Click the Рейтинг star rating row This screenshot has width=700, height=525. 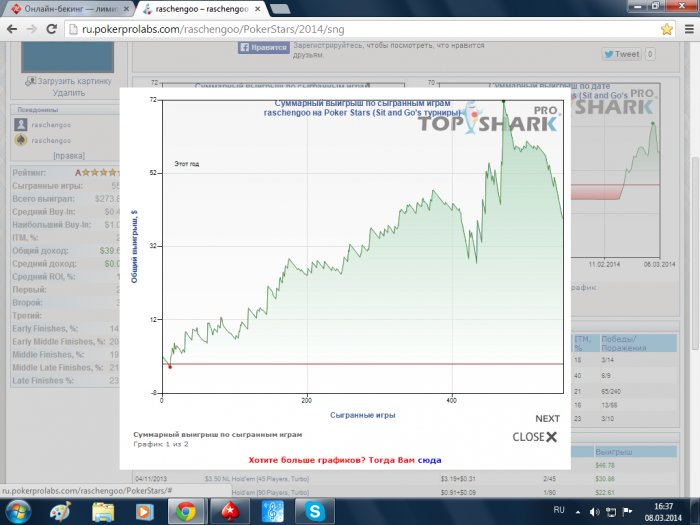point(65,172)
